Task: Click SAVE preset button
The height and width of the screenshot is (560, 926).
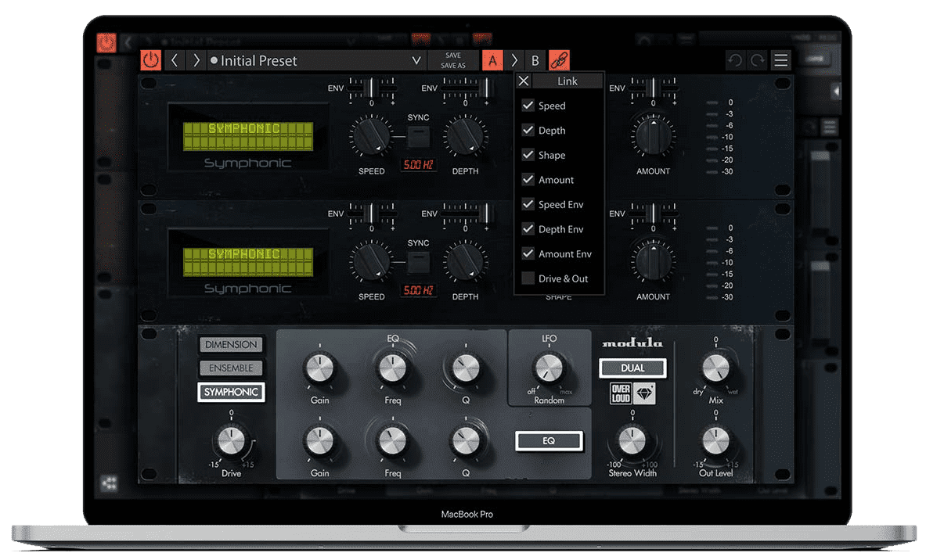Action: coord(453,55)
